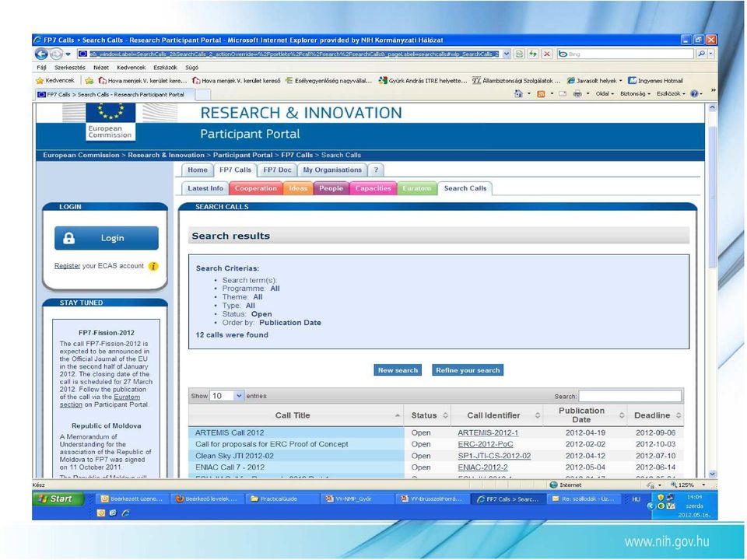This screenshot has width=747, height=560.
Task: Open the Eszközök command bar dropdown
Action: coord(671,94)
